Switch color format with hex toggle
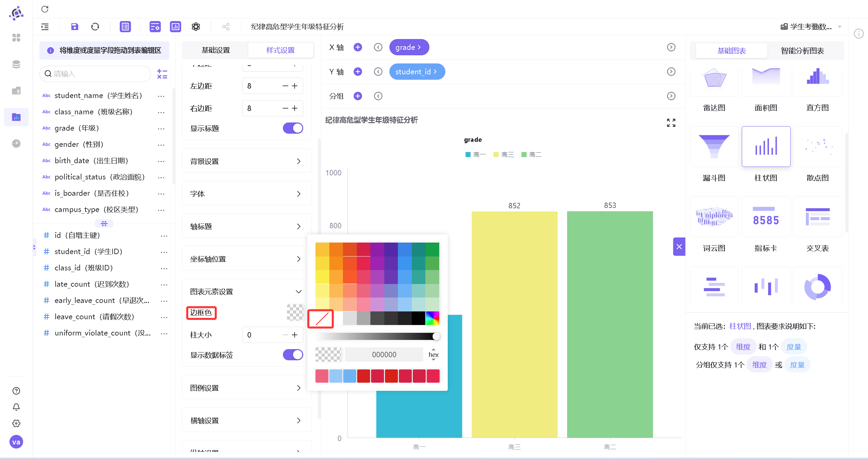Screen dimensions: 868x459 [433, 355]
